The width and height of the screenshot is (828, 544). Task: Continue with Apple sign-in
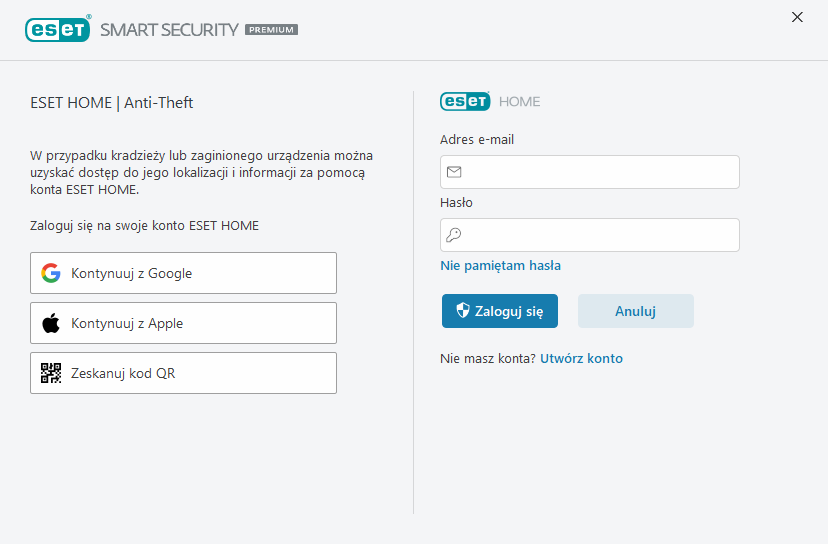(183, 323)
